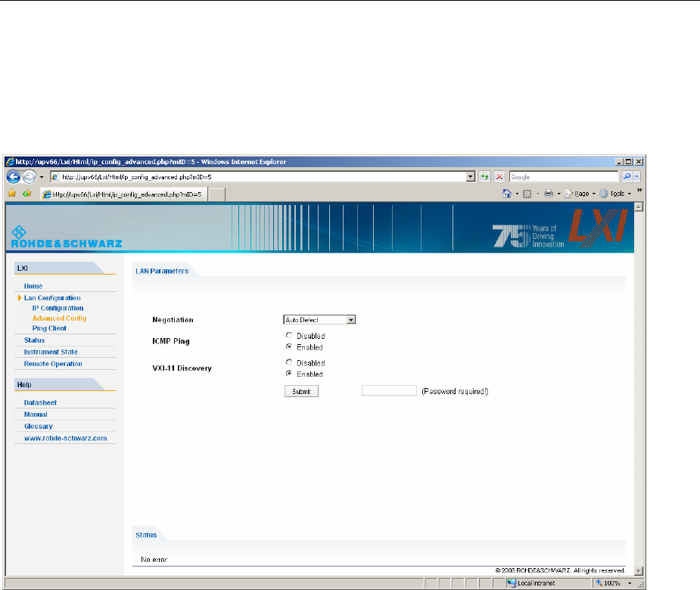Select the ip_config_advanced.php browser tab

[123, 194]
